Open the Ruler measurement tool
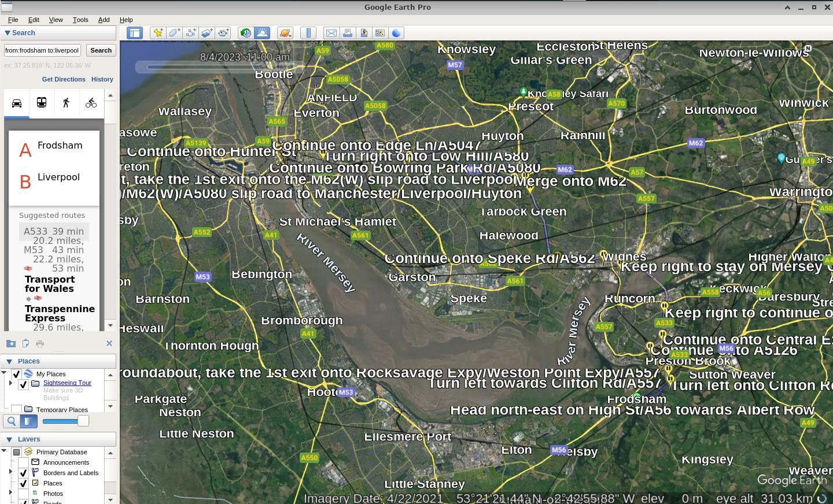833x504 pixels. [308, 33]
